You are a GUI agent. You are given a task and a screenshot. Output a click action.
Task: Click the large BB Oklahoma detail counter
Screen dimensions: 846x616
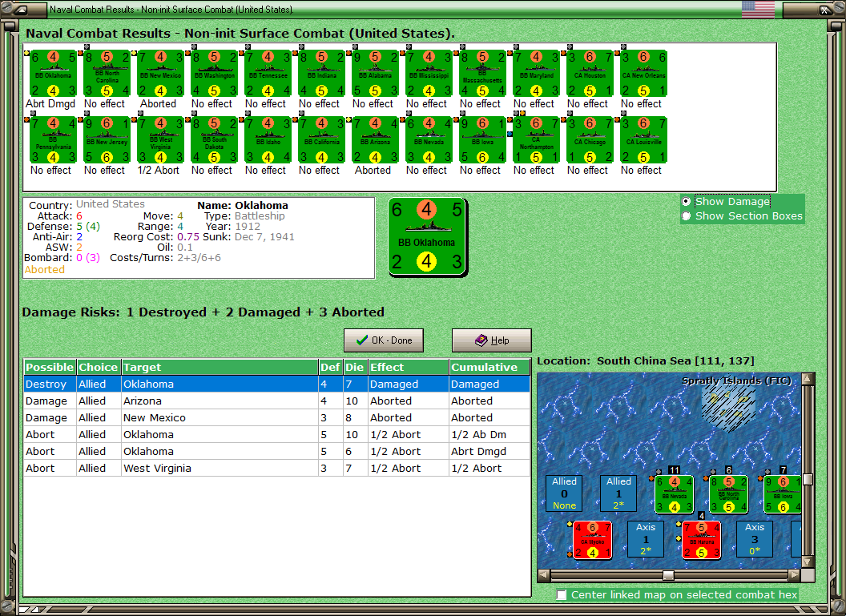point(427,237)
